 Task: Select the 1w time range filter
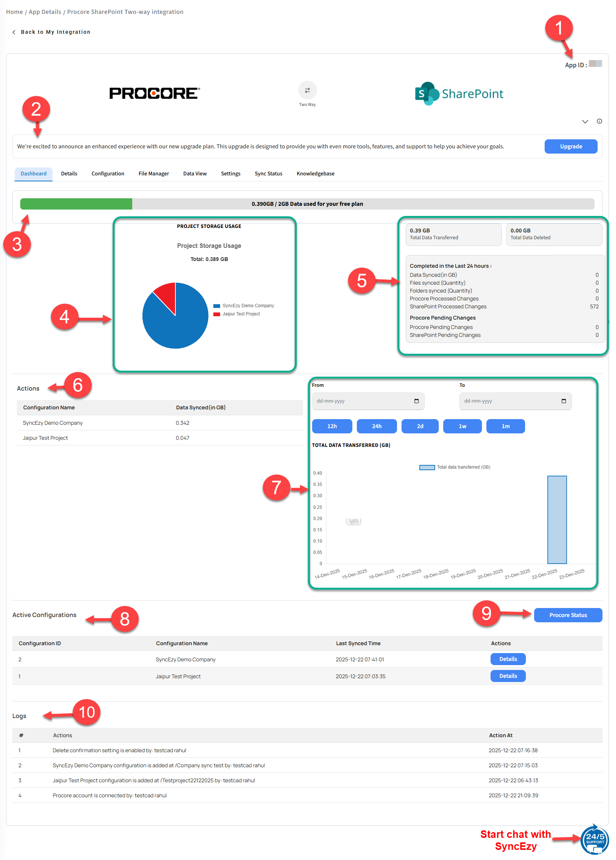point(462,426)
